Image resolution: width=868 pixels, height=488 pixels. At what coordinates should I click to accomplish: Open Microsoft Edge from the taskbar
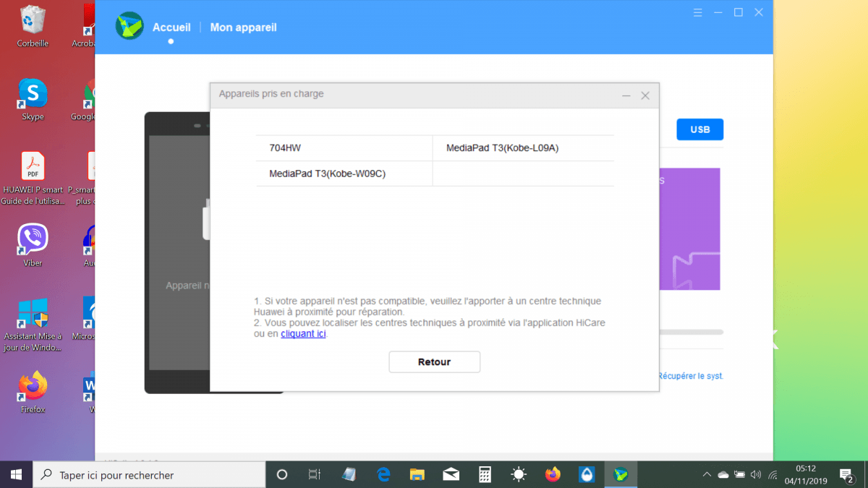point(383,475)
